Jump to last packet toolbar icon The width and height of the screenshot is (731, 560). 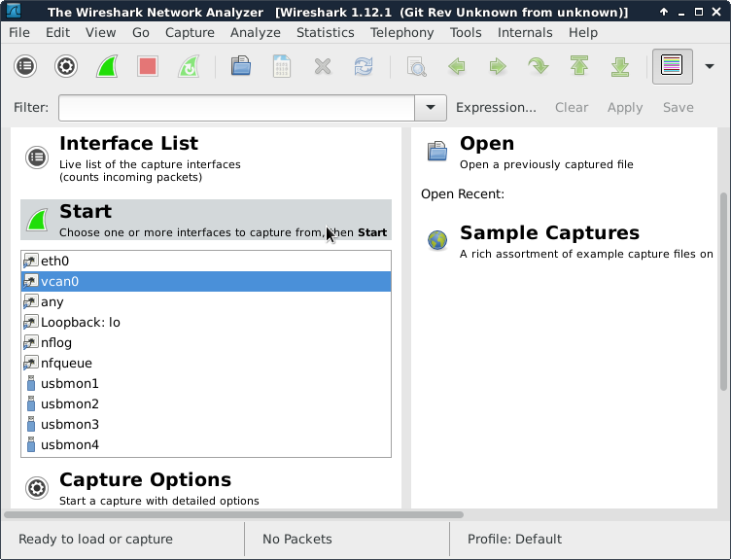click(x=619, y=66)
